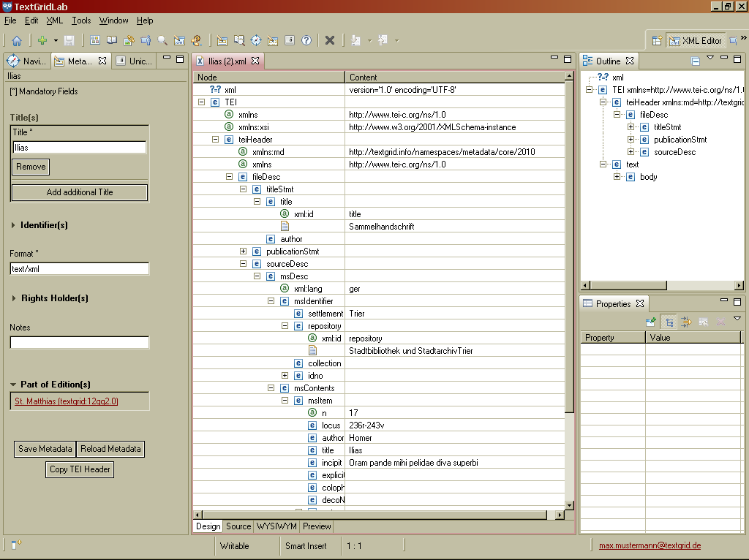Click the Save Metadata button
The width and height of the screenshot is (749, 560).
click(x=45, y=449)
